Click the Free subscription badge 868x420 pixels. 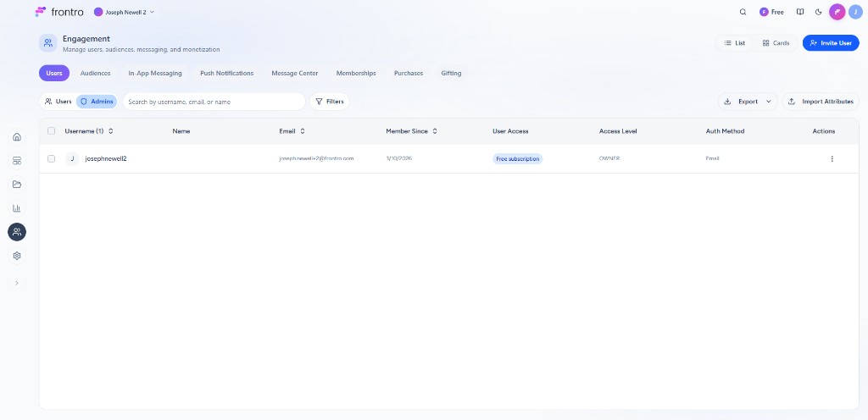518,158
